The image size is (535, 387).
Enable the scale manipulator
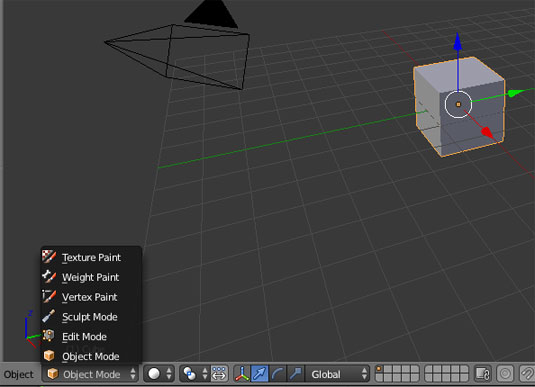click(x=295, y=374)
